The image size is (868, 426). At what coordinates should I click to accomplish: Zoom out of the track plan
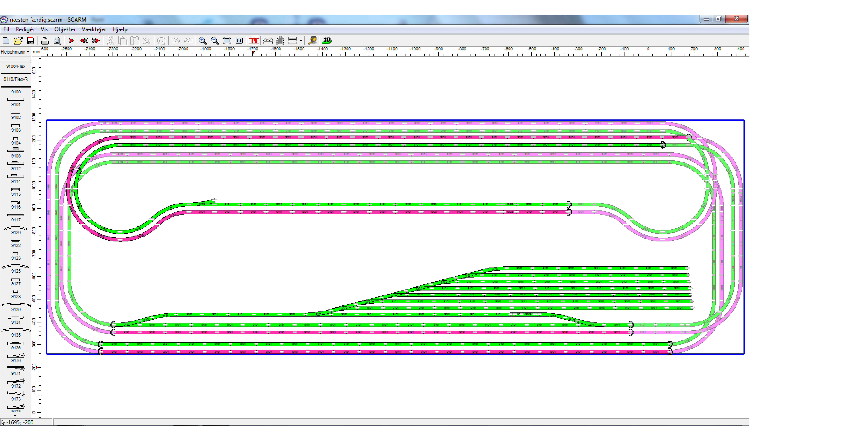pyautogui.click(x=214, y=41)
